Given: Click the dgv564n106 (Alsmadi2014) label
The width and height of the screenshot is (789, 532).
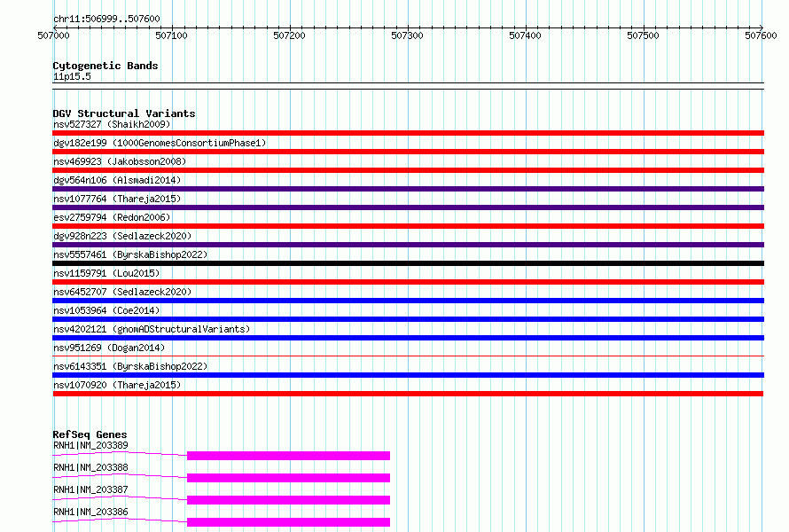Looking at the screenshot, I should coord(117,180).
